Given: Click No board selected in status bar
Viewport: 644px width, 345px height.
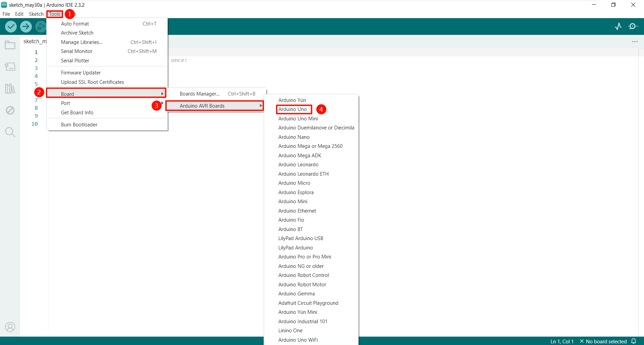Looking at the screenshot, I should pyautogui.click(x=603, y=341).
